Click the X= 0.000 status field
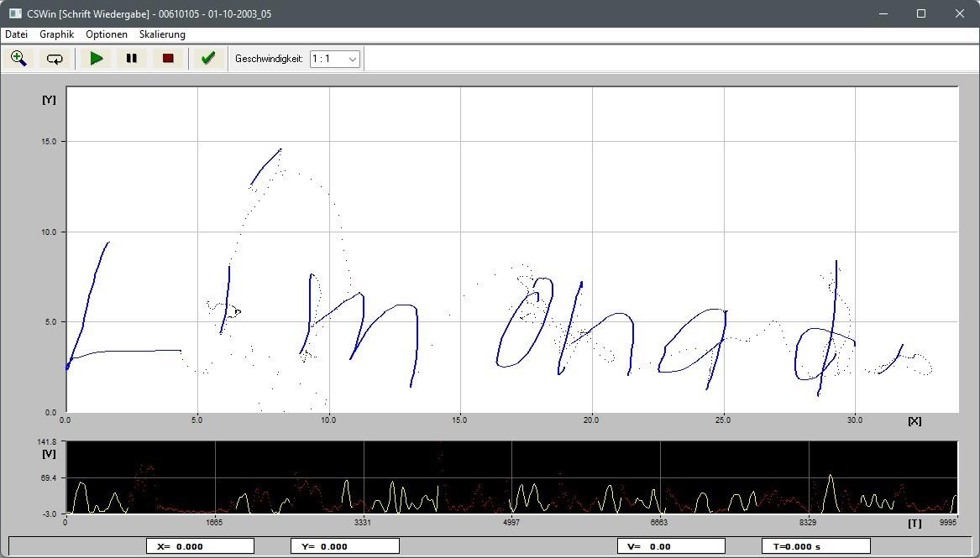Viewport: 980px width, 558px height. (x=200, y=546)
